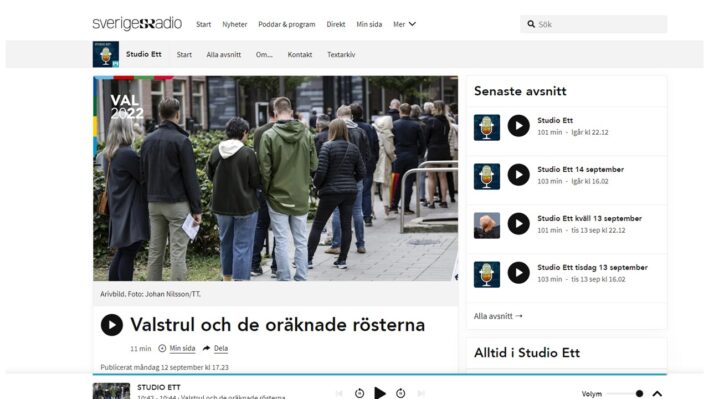709x399 pixels.
Task: Skip forward 15 seconds in player bar
Action: point(401,393)
